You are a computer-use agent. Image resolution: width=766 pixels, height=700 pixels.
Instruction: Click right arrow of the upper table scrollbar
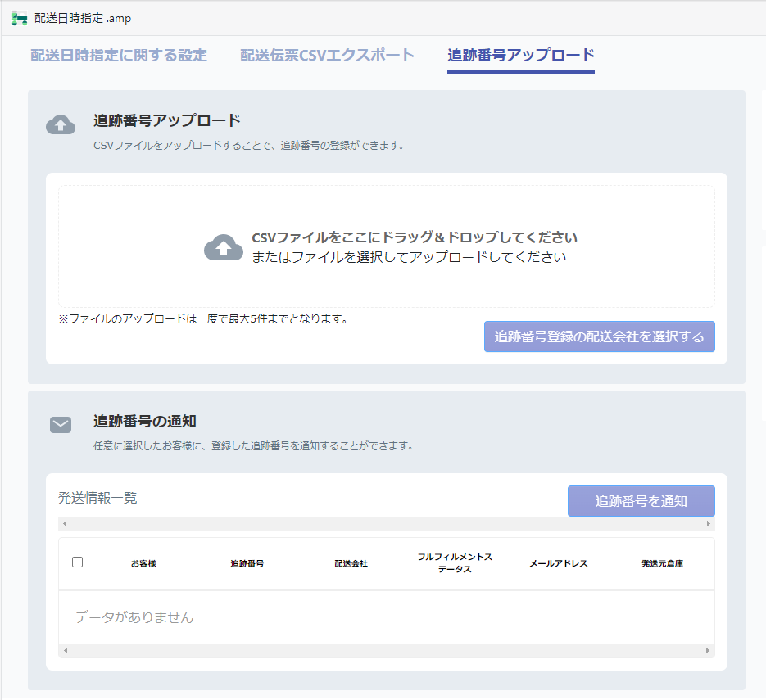click(709, 524)
